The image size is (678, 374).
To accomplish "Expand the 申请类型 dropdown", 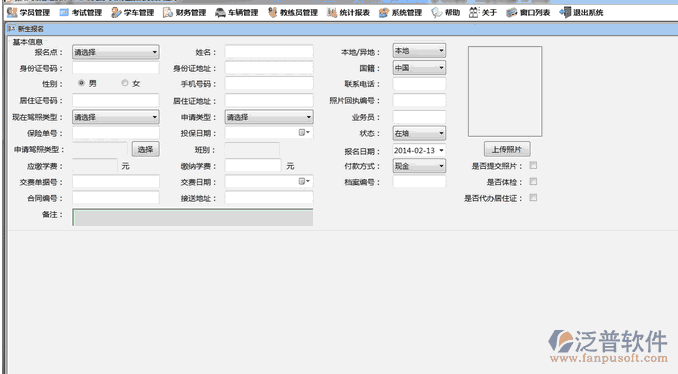I will (269, 117).
